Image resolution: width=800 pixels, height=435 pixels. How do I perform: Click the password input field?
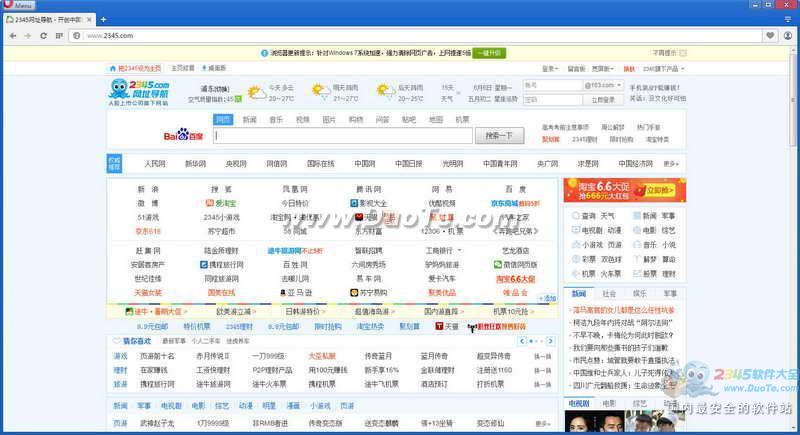click(553, 100)
